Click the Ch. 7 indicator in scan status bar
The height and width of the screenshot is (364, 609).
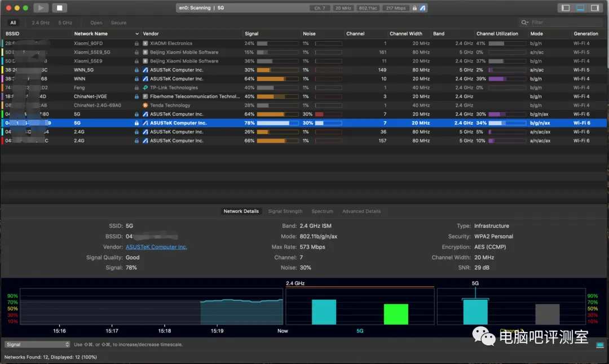coord(320,8)
